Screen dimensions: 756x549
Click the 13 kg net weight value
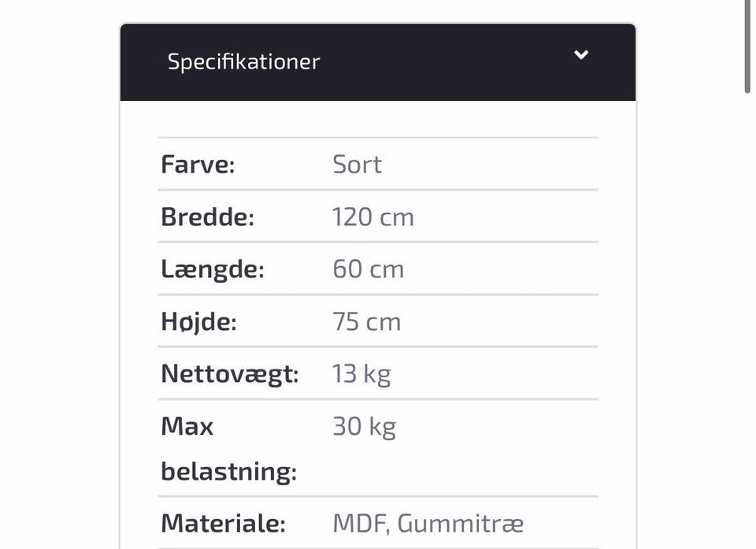click(x=361, y=373)
